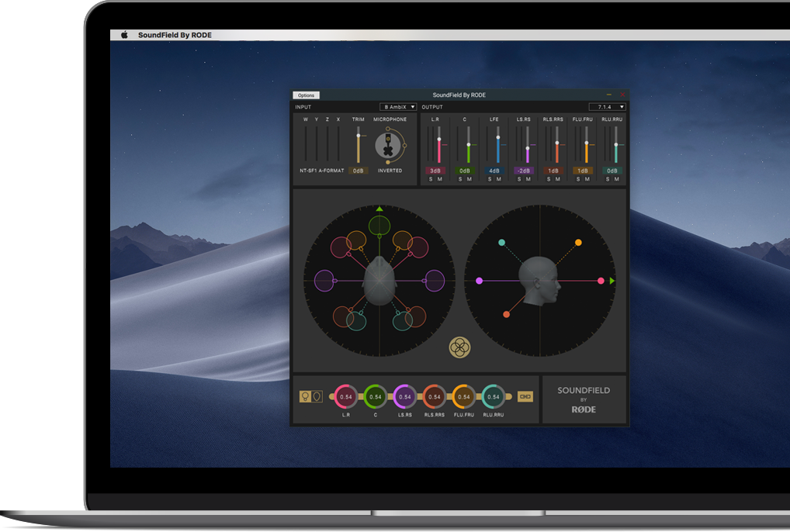Image resolution: width=790 pixels, height=532 pixels.
Task: Adjust the input TRIM slider
Action: coord(359,145)
